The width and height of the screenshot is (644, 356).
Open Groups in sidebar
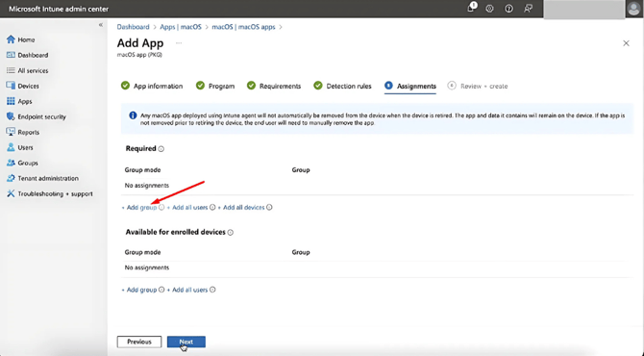22,163
